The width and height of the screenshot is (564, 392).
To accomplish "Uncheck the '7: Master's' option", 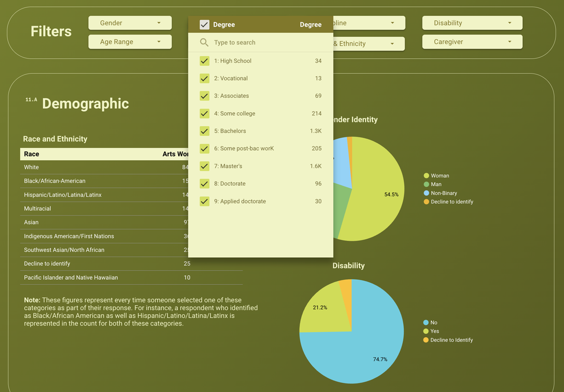I will tap(204, 166).
